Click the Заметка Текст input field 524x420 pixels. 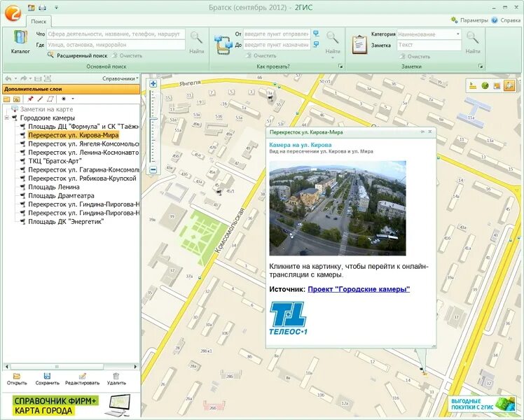coord(429,45)
